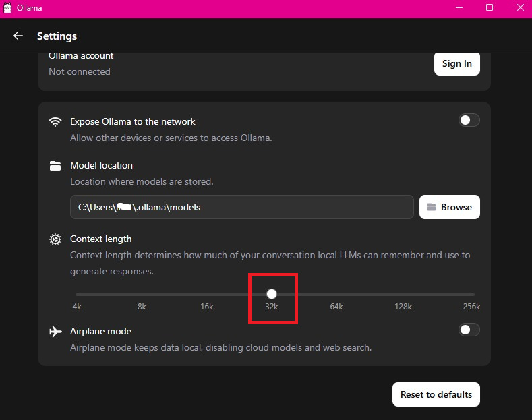The image size is (532, 420).
Task: Click 'Location where models are stored.' text
Action: coord(142,181)
